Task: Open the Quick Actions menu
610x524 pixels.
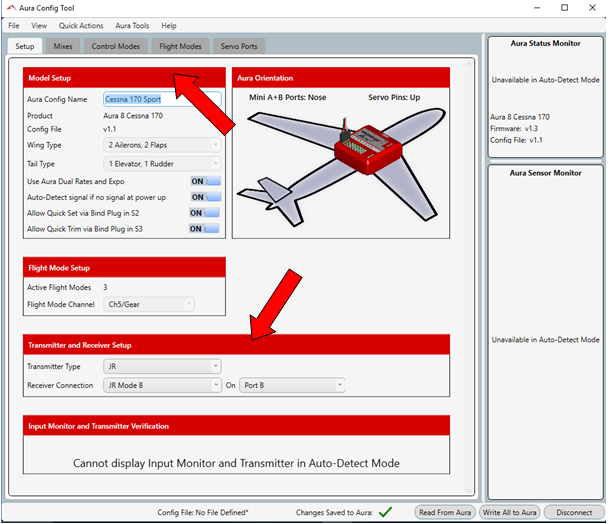Action: click(x=80, y=25)
